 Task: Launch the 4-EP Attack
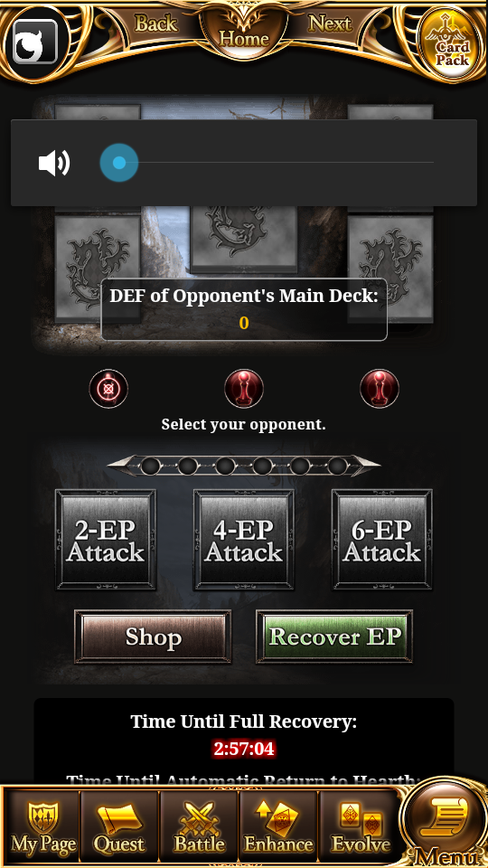[243, 540]
